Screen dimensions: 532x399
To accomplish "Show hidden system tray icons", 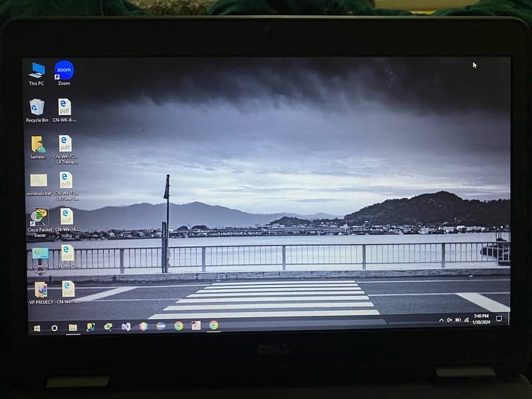I will point(441,320).
